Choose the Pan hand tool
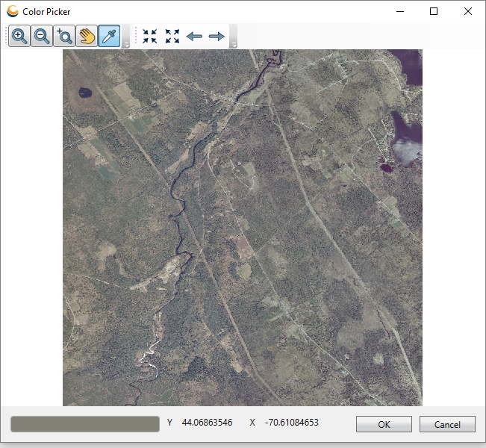Screen dimensions: 486x448 [x=87, y=37]
